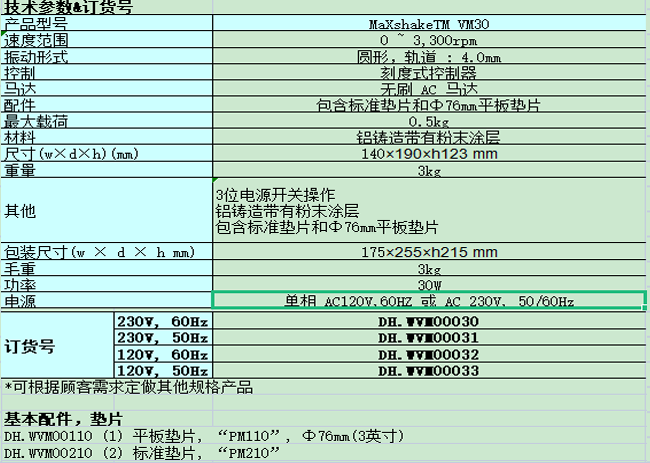The height and width of the screenshot is (463, 650).
Task: Click the fill handle of the selected 电源 cell
Action: coord(645,308)
